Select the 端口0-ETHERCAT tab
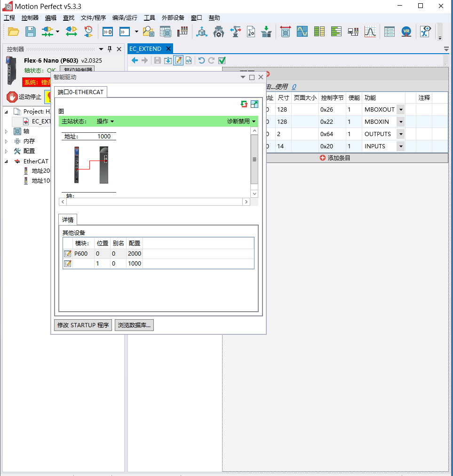453x476 pixels. tap(80, 92)
